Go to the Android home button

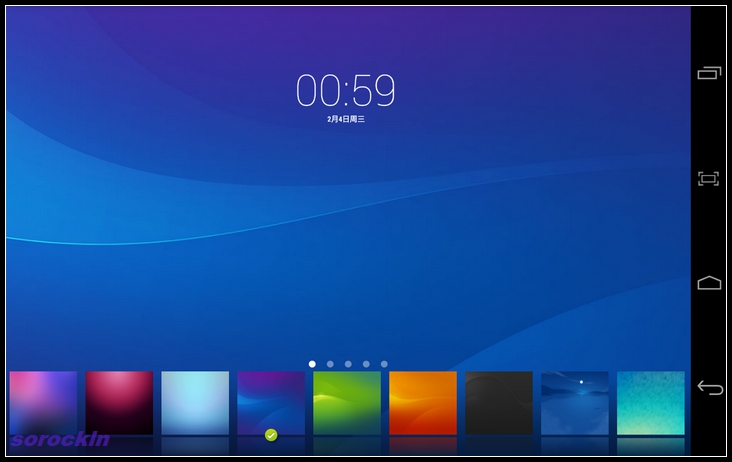709,283
